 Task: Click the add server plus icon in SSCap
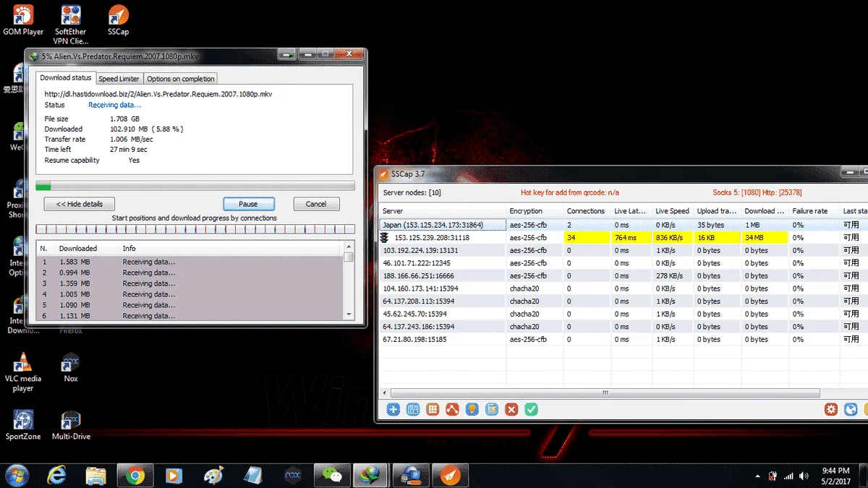click(x=393, y=409)
